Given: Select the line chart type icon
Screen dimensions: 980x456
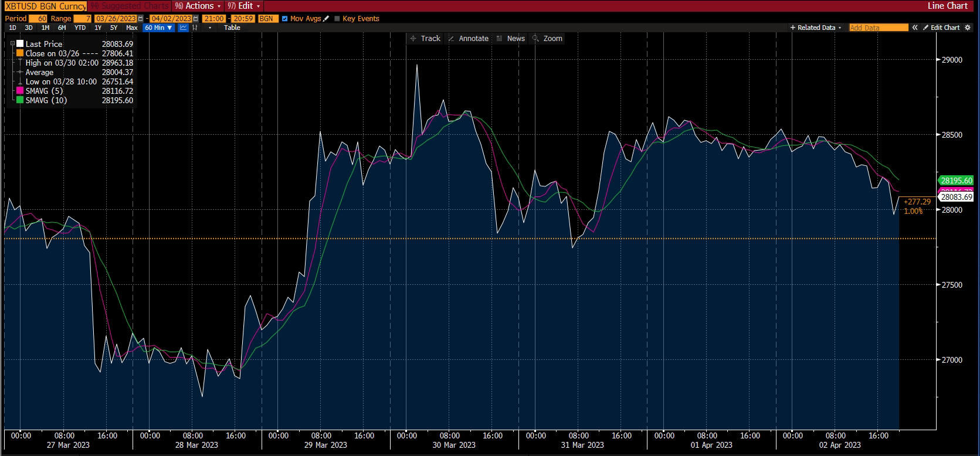Looking at the screenshot, I should [184, 28].
